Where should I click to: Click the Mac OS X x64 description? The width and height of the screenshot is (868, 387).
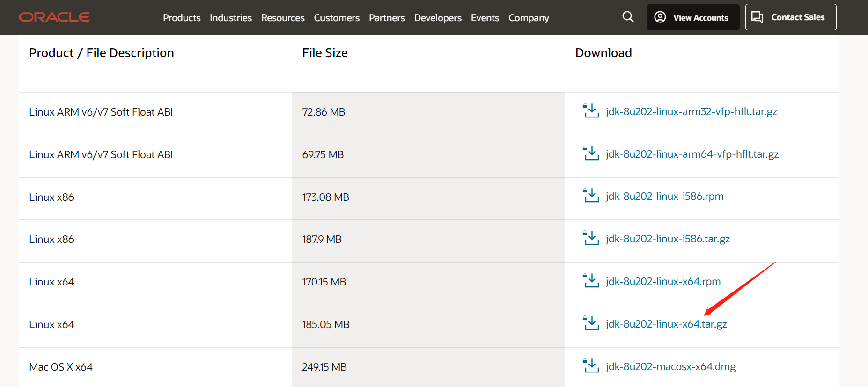click(61, 367)
